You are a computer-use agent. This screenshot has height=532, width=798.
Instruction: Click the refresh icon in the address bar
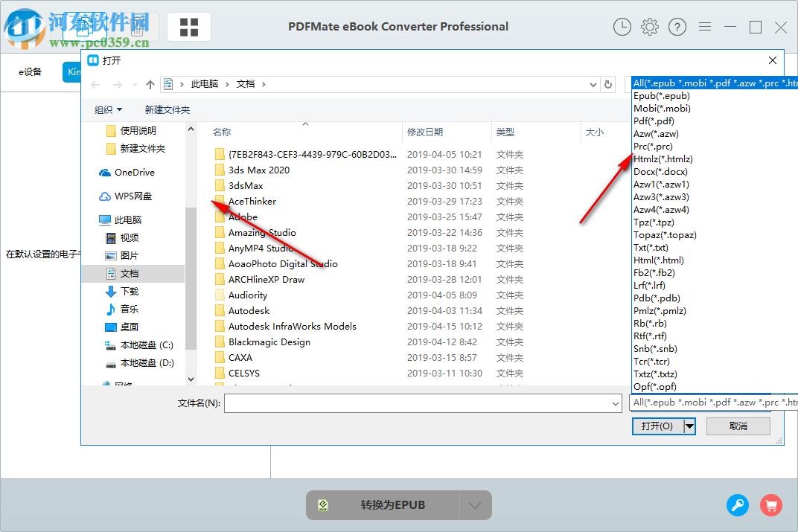[x=608, y=84]
